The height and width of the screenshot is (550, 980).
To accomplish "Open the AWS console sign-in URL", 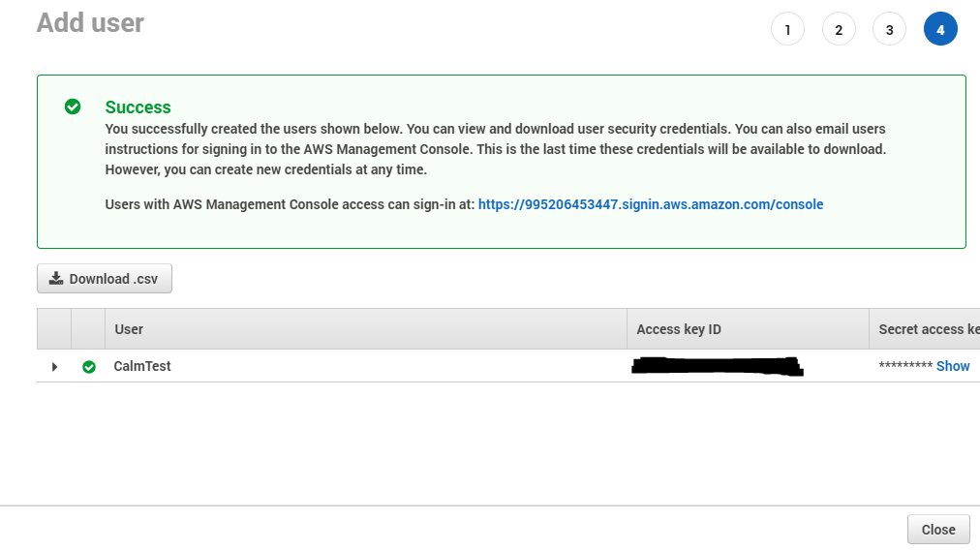I will [651, 204].
